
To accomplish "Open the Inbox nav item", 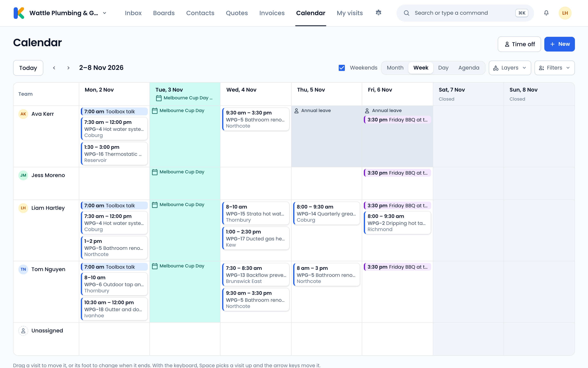I will point(133,13).
